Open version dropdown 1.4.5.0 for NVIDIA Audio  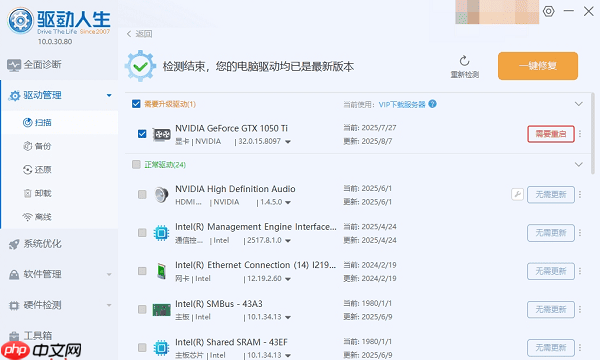point(288,202)
